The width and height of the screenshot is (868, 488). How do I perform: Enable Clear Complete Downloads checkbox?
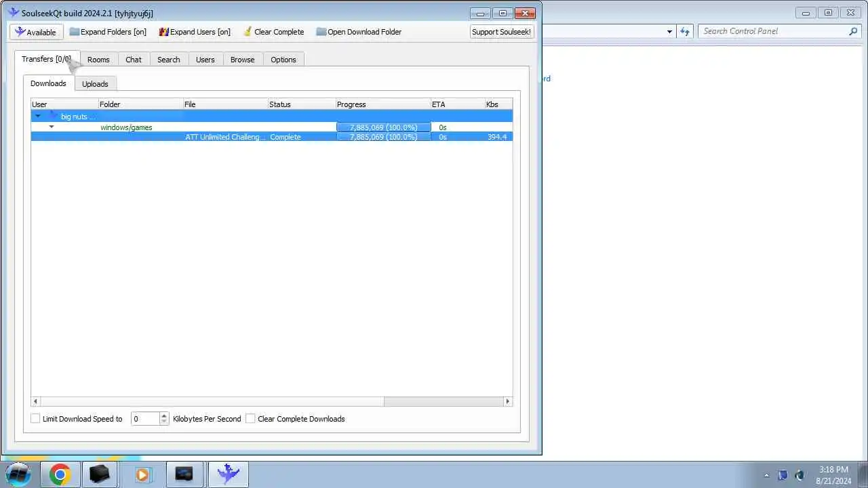[x=250, y=419]
